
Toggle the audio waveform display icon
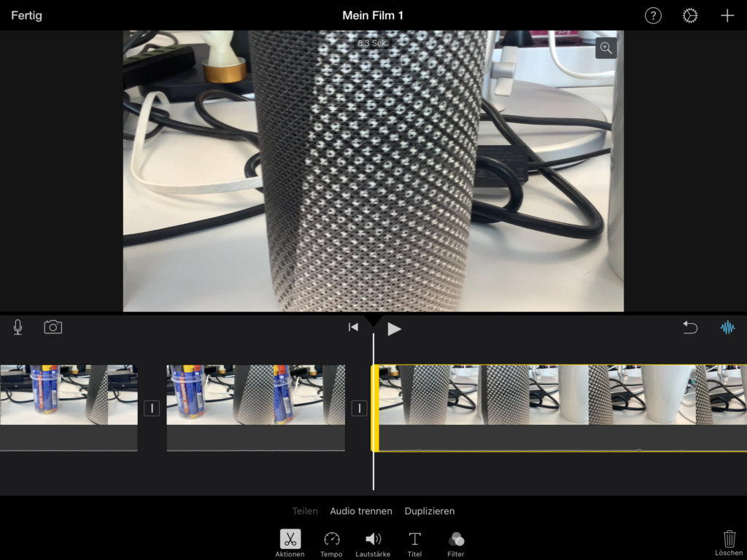pyautogui.click(x=727, y=327)
